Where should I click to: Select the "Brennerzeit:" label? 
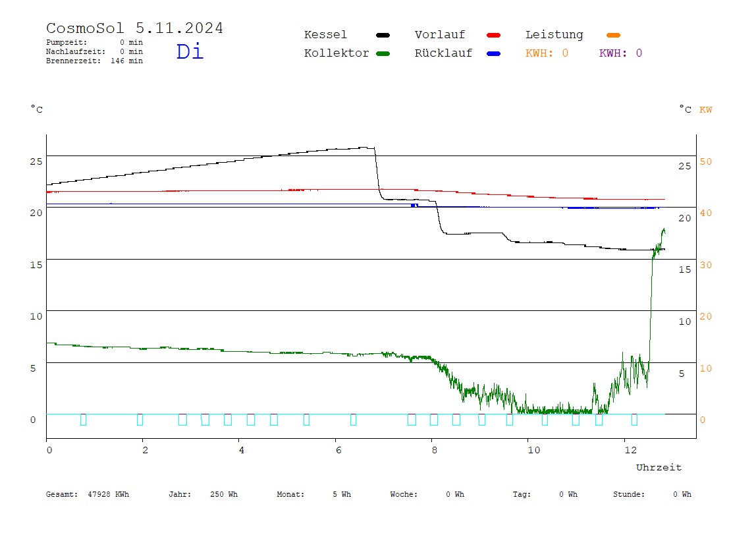[73, 61]
